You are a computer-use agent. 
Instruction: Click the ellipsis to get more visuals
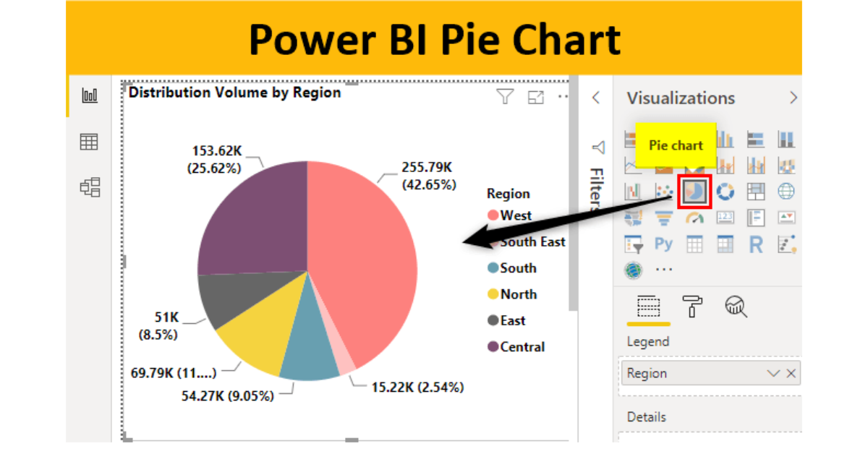(663, 269)
